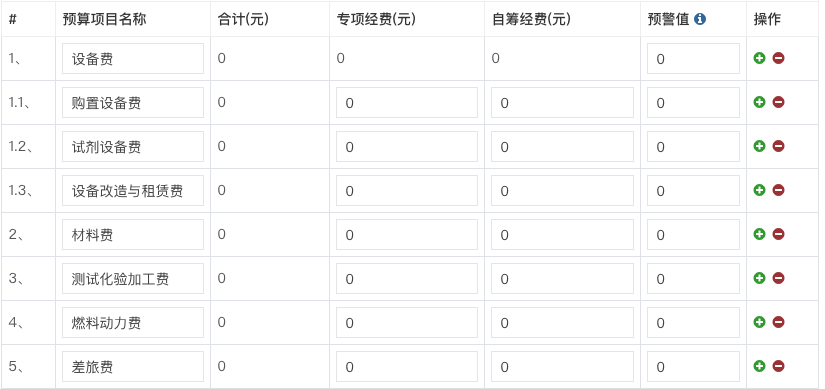The image size is (825, 389).
Task: Focus the 自筹经费 field for 试剂设备费
Action: coord(562,146)
